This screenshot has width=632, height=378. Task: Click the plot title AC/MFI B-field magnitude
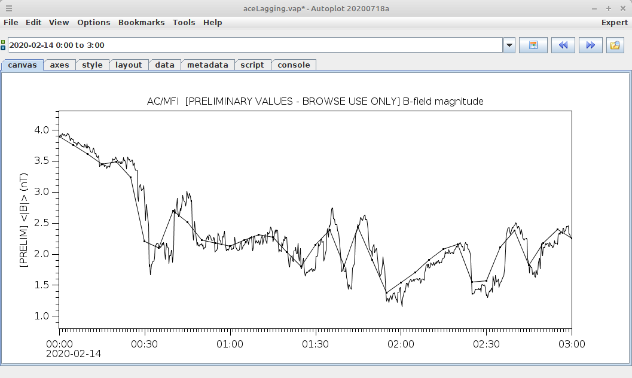coord(315,101)
